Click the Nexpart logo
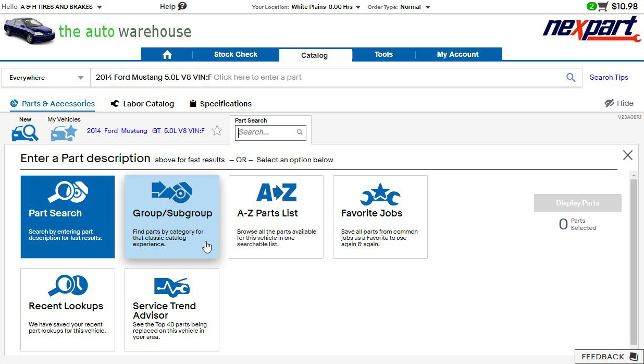The image size is (644, 364). [591, 29]
